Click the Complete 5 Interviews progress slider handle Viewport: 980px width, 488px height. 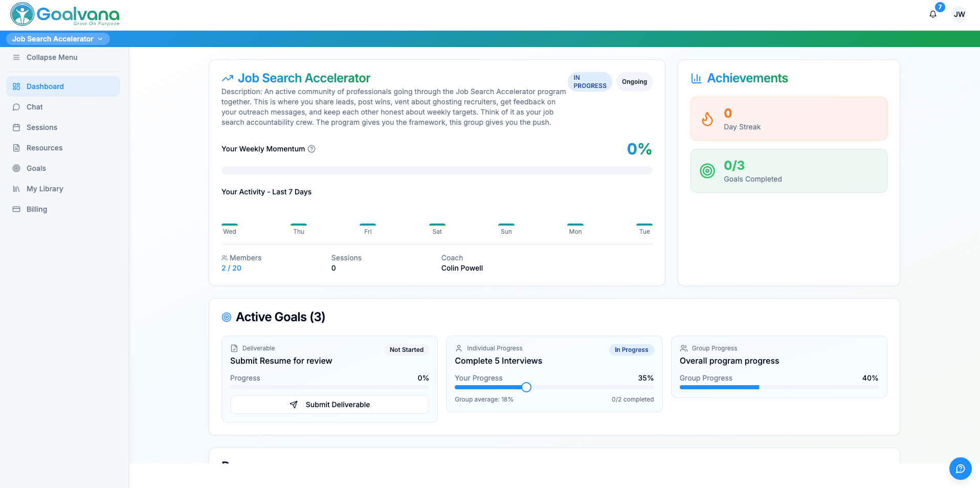[526, 387]
